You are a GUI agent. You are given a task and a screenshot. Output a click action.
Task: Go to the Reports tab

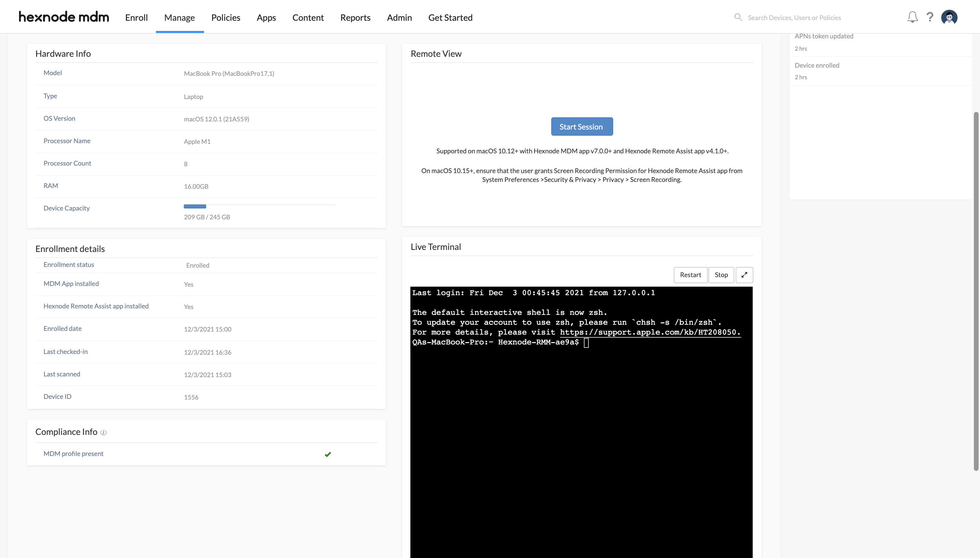(x=356, y=17)
